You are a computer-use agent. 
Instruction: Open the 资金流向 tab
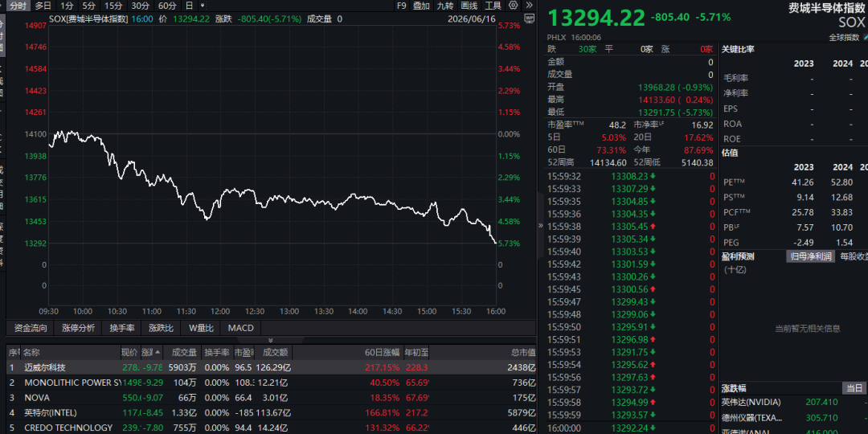click(31, 328)
